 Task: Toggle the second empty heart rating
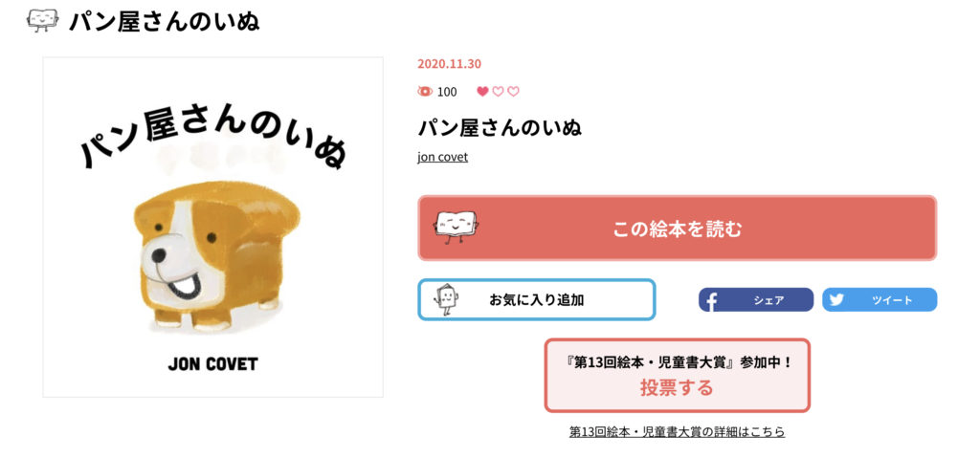point(498,92)
